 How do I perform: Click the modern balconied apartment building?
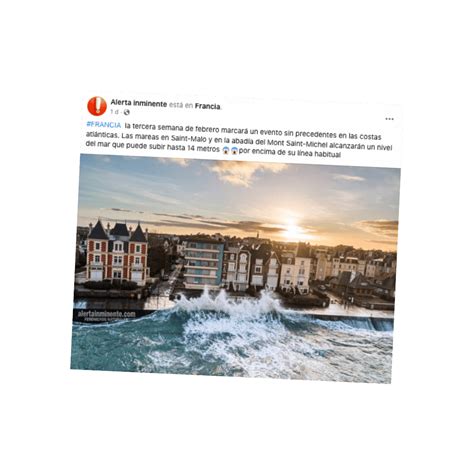tap(203, 264)
